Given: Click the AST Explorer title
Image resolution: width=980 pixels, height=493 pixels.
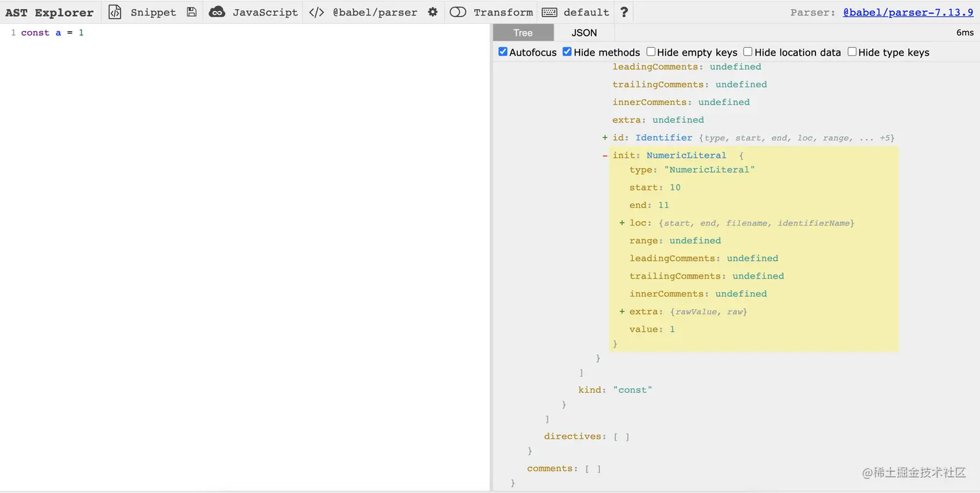Looking at the screenshot, I should 49,12.
